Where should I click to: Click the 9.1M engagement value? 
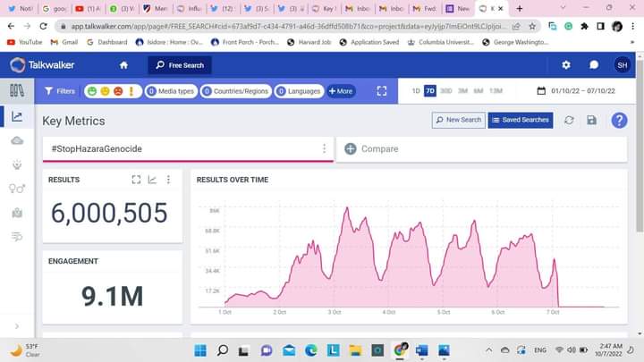(112, 296)
